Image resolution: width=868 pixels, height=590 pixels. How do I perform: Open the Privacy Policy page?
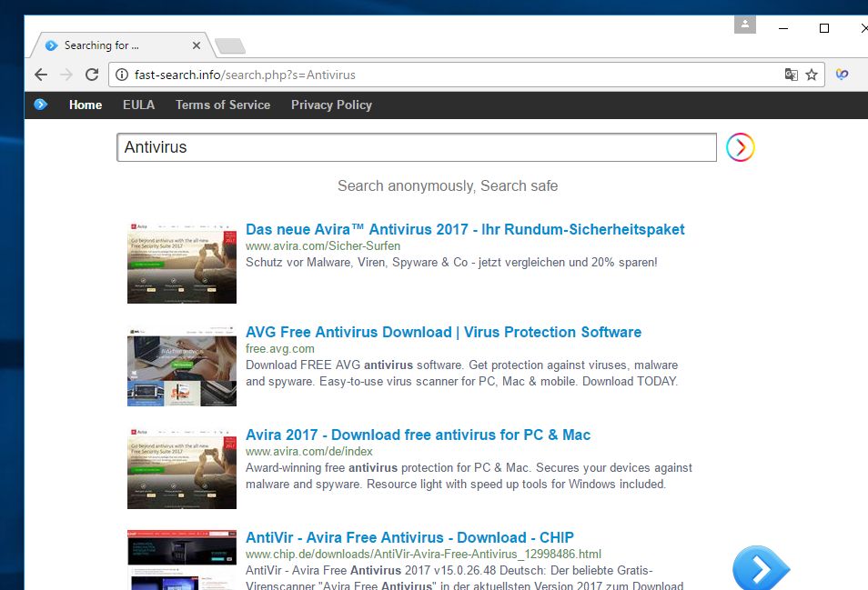click(331, 105)
